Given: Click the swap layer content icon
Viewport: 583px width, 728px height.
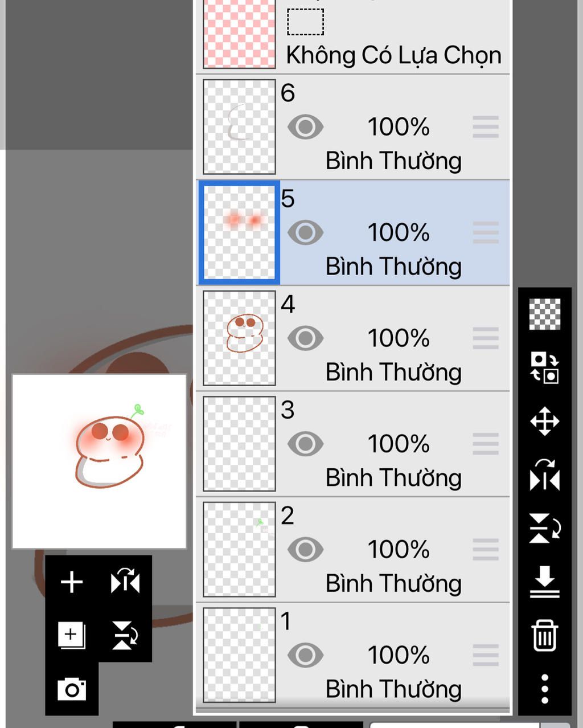Looking at the screenshot, I should click(545, 367).
